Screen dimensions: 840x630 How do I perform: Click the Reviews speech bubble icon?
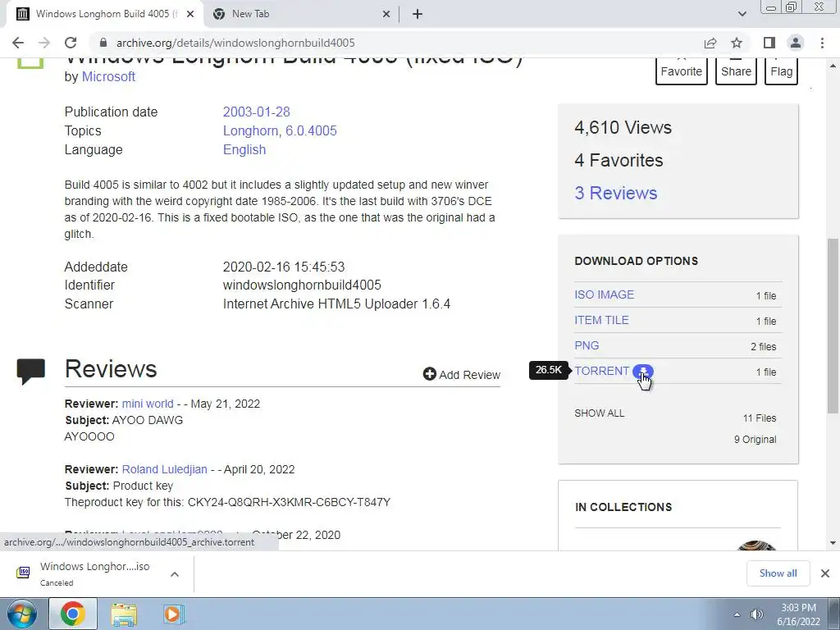coord(31,372)
